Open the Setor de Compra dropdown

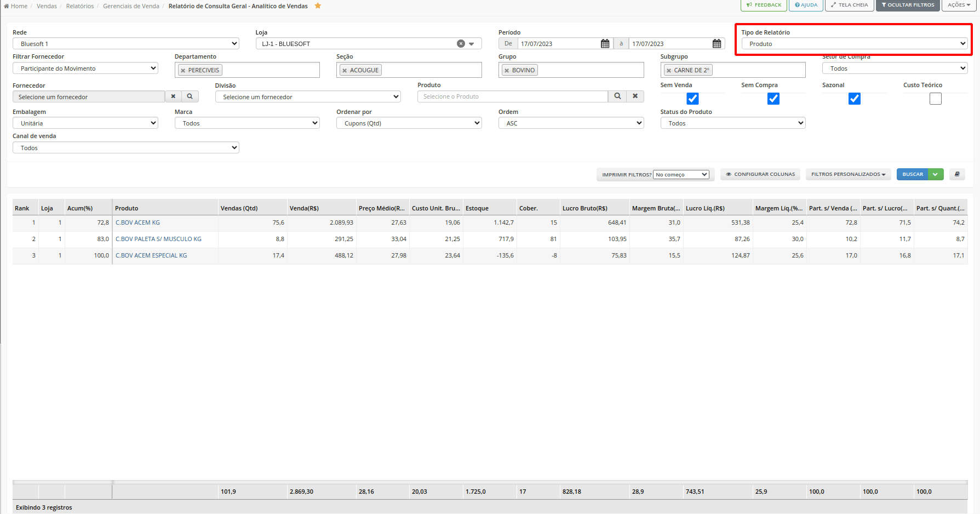click(895, 68)
